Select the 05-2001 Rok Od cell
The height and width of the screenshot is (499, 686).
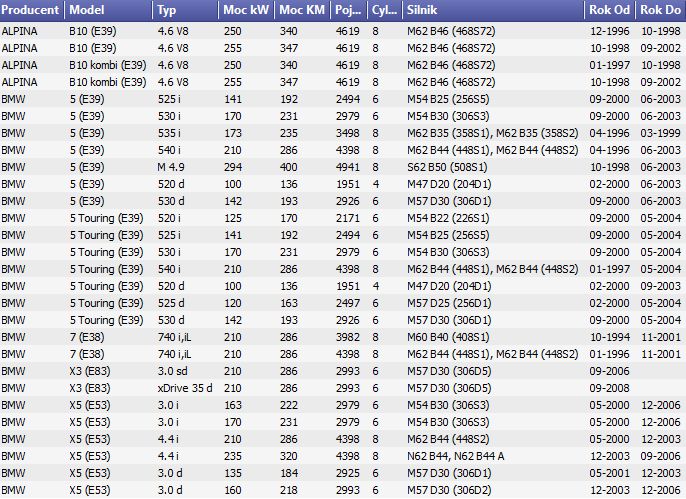pyautogui.click(x=609, y=473)
